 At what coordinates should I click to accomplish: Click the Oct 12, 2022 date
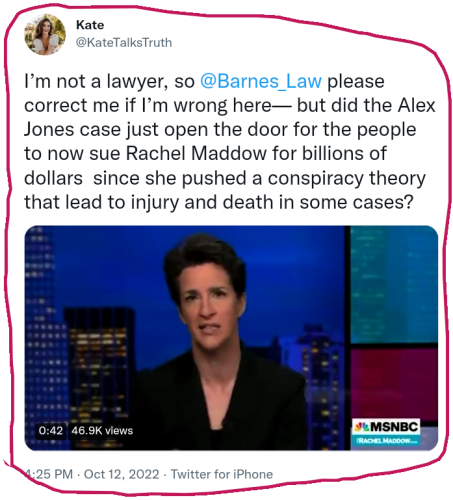[x=121, y=474]
